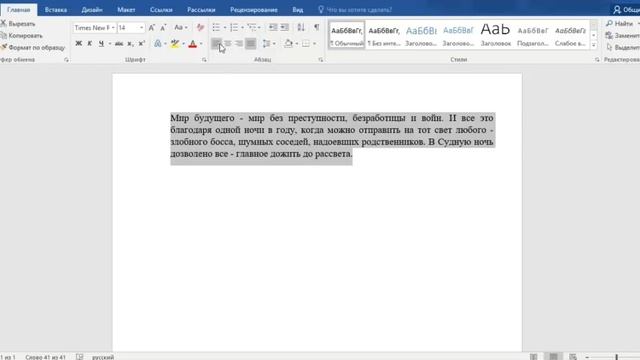Apply red font color

(193, 43)
